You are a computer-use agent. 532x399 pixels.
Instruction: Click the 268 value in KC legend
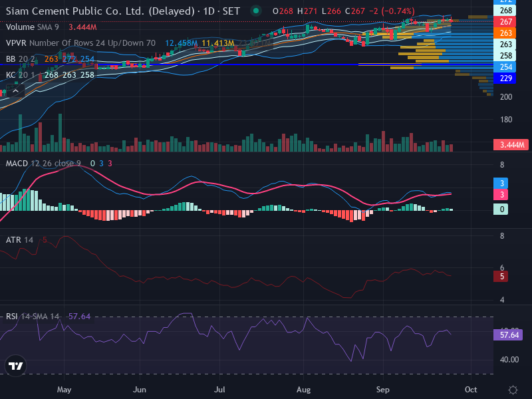coord(51,75)
